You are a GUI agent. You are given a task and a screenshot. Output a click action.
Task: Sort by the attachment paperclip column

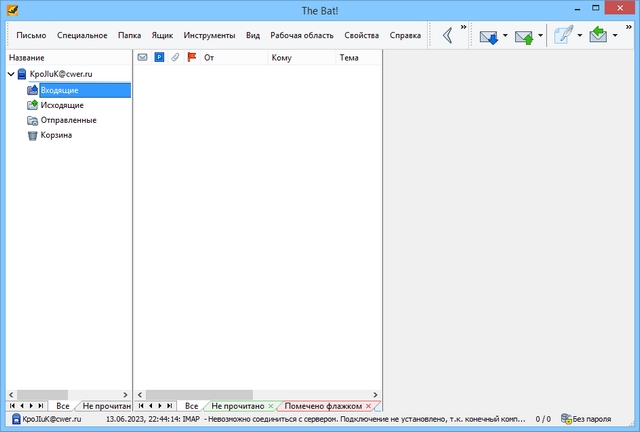coord(175,58)
